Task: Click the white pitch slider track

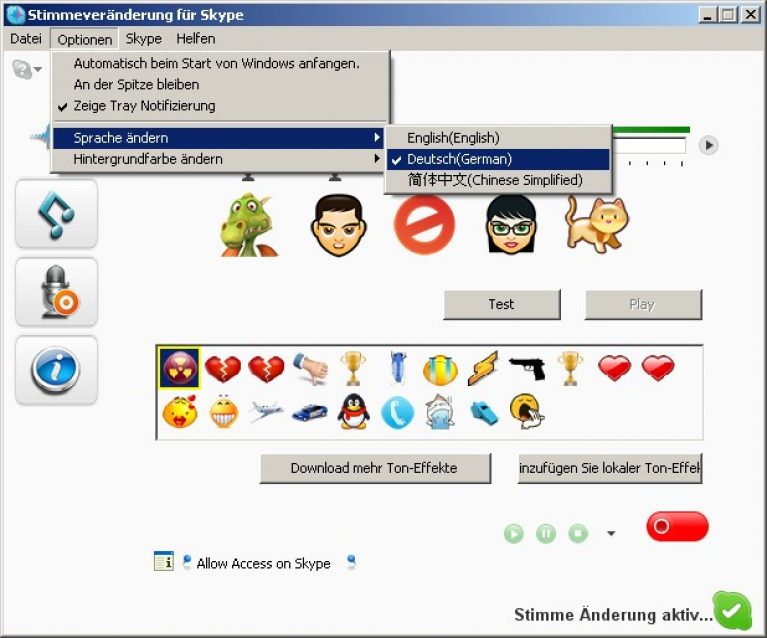Action: click(649, 145)
